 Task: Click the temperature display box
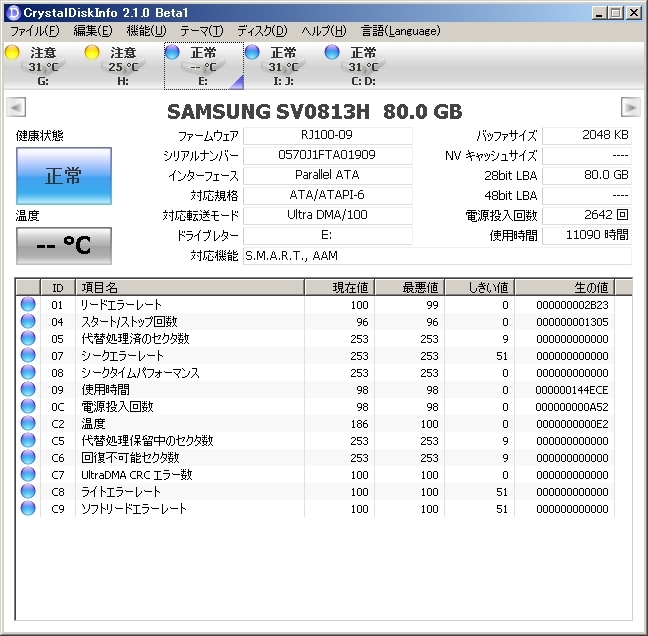tap(64, 246)
